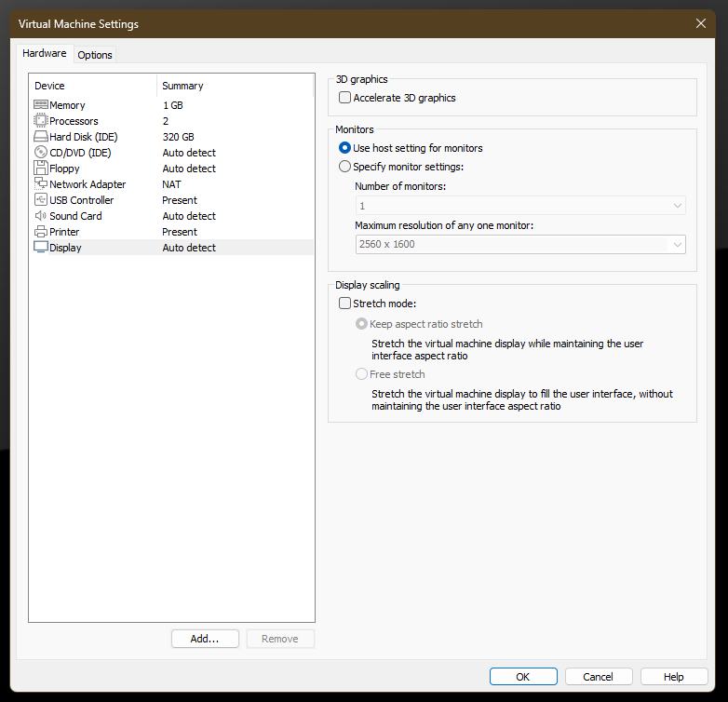Screen dimensions: 728x702
Task: Select the Printer icon
Action: (x=41, y=231)
